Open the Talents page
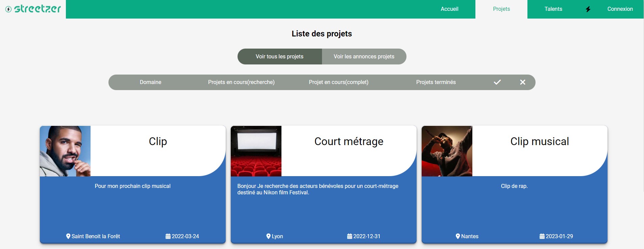Image resolution: width=644 pixels, height=249 pixels. coord(553,9)
